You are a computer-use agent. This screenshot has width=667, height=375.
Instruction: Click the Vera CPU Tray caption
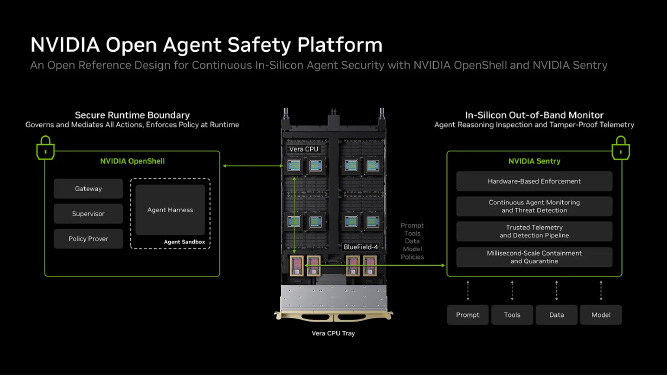click(x=333, y=333)
